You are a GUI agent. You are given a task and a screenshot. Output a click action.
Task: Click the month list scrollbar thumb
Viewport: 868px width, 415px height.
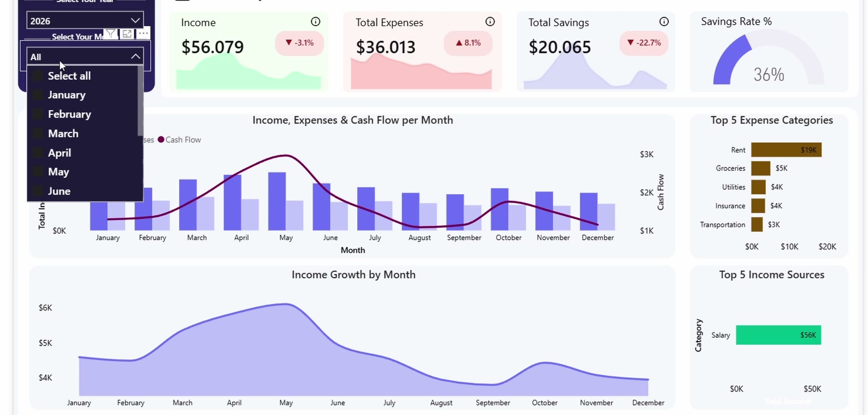(x=141, y=101)
